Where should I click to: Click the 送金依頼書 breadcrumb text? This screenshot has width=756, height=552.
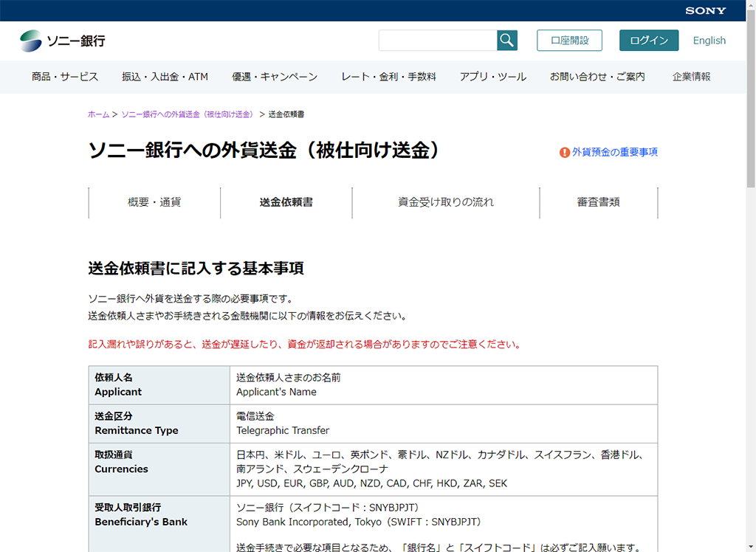tap(286, 114)
